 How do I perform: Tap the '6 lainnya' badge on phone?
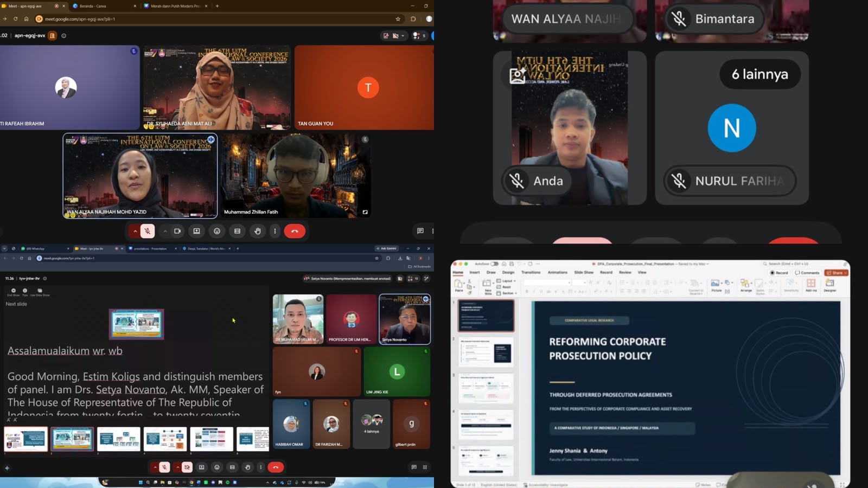coord(760,74)
